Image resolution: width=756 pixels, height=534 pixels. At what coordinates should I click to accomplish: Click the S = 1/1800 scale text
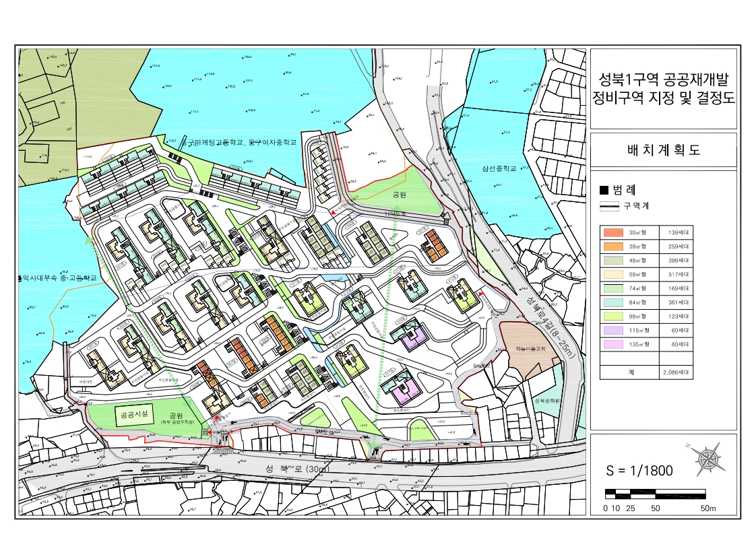click(639, 471)
